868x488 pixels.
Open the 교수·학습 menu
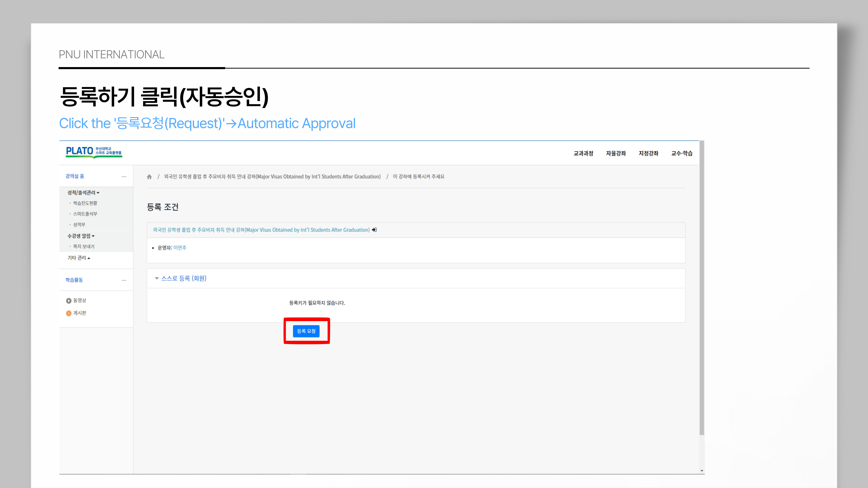pyautogui.click(x=682, y=154)
